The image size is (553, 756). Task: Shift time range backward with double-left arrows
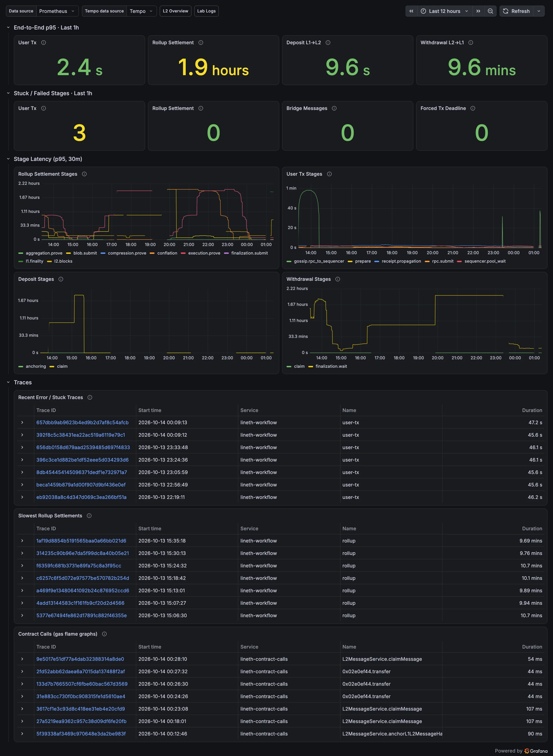pos(411,11)
